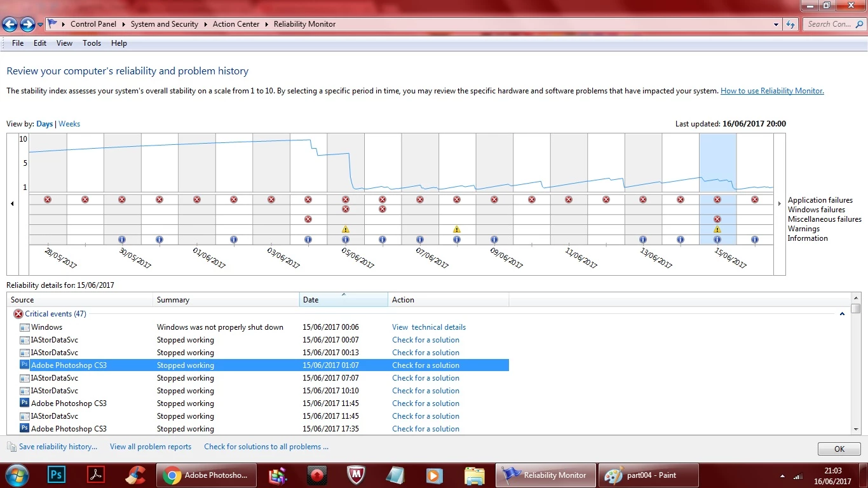Viewport: 868px width, 488px height.
Task: Click the miscellaneous failure icon on 15/06/2017
Action: point(717,219)
